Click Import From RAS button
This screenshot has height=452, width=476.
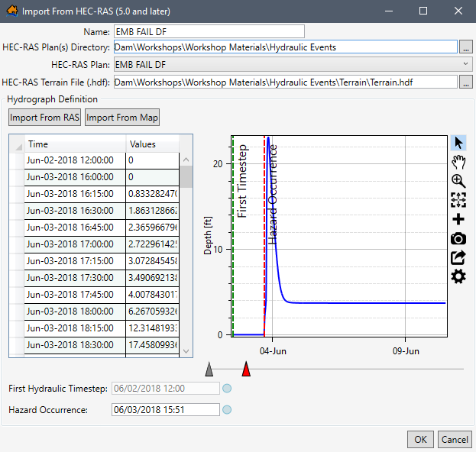coord(44,118)
